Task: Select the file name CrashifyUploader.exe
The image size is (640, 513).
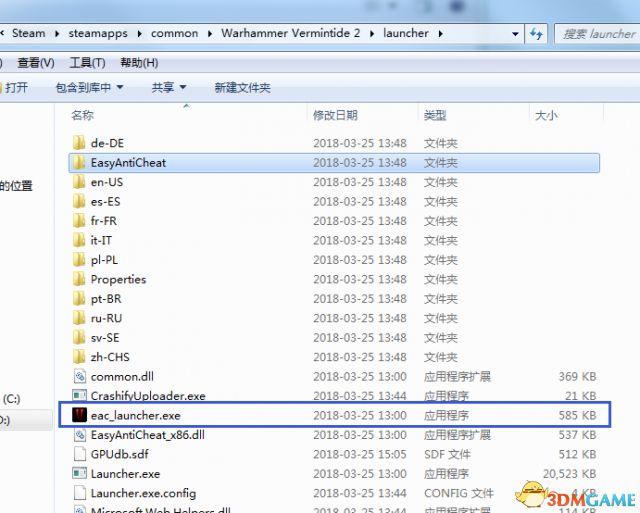Action: [148, 396]
